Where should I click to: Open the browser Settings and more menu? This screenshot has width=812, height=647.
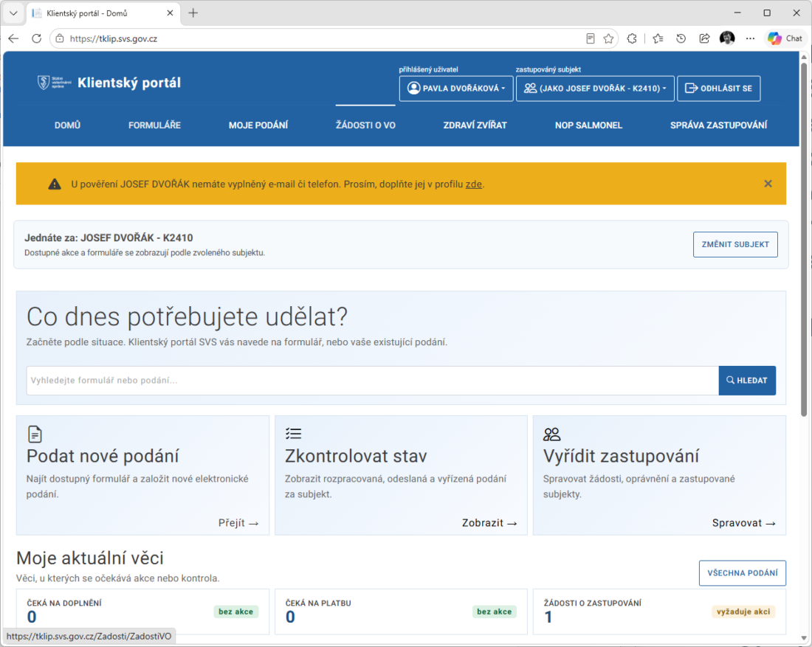pos(751,38)
